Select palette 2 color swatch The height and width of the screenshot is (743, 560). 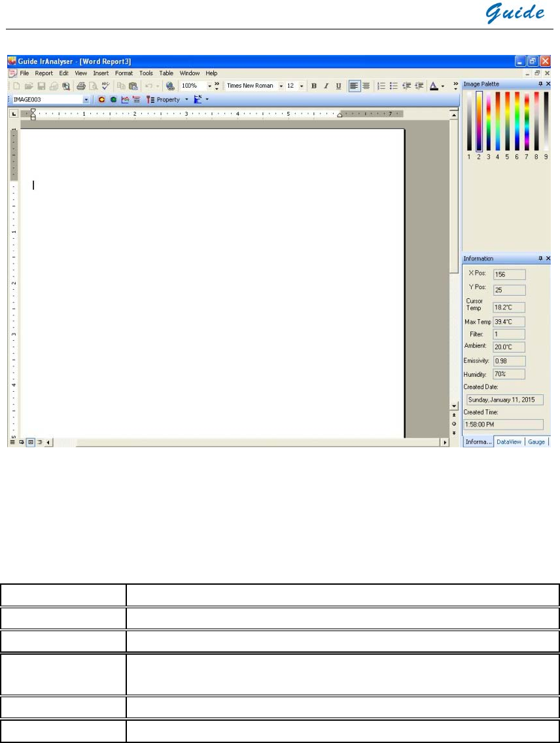click(x=479, y=122)
